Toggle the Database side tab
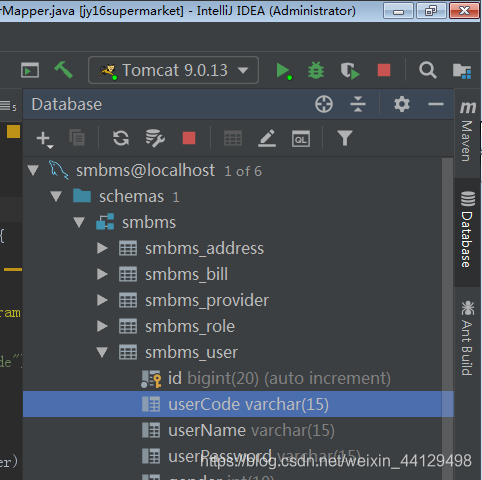Image resolution: width=482 pixels, height=480 pixels. point(468,232)
